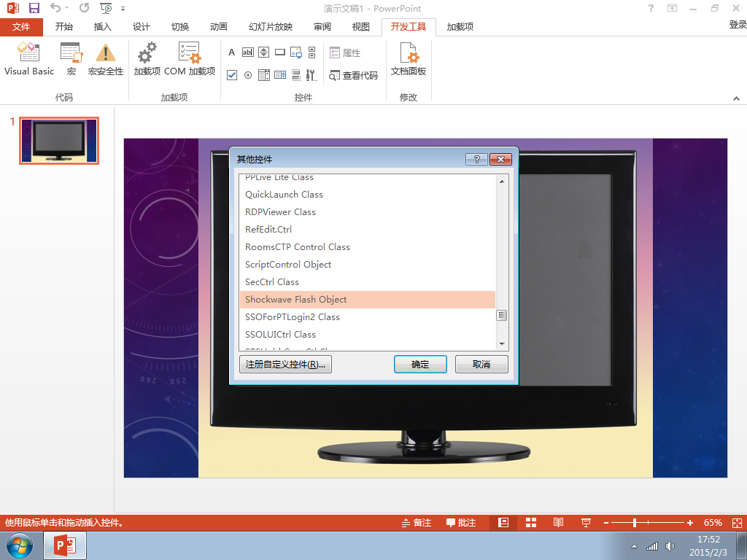Switch to the 幻灯片放映 tab
Screen dimensions: 747x560
click(271, 27)
